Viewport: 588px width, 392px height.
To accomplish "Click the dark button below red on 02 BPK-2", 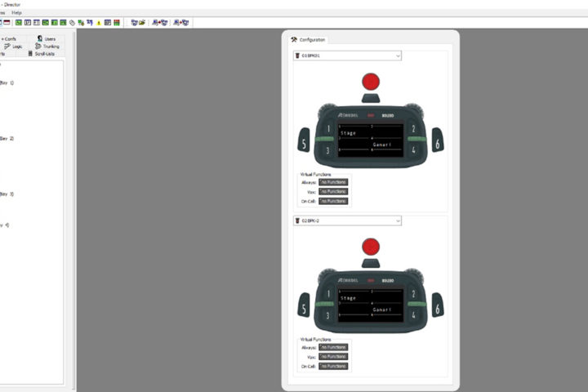I will tap(371, 263).
